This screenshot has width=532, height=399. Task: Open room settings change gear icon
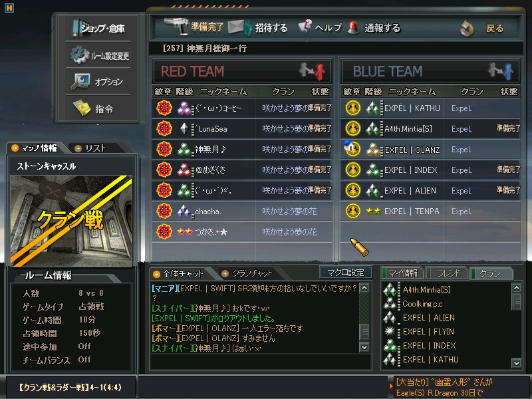click(x=79, y=55)
